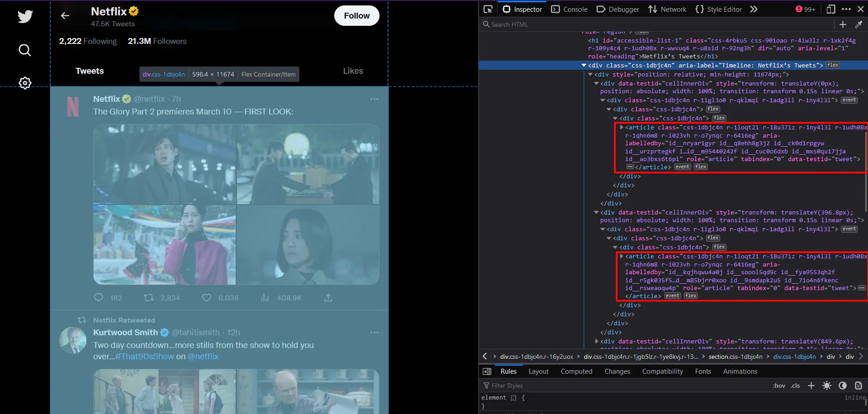868x414 pixels.
Task: Open the settings gear in the sidebar
Action: (24, 83)
